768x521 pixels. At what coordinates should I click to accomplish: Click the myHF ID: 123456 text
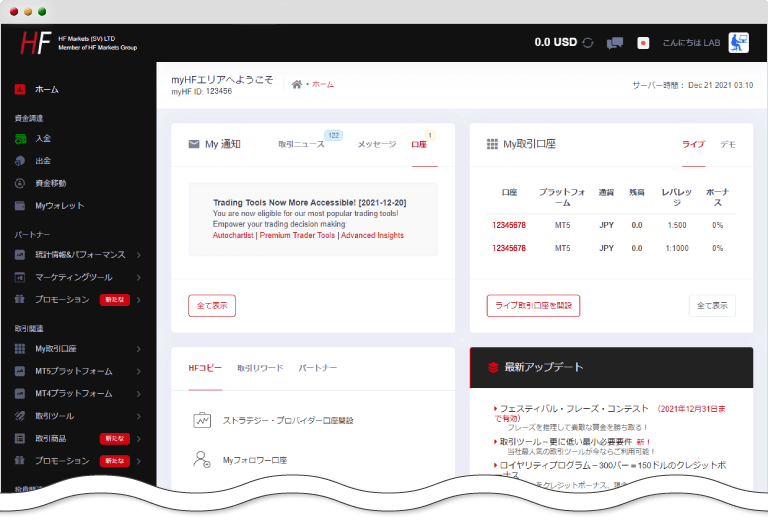point(201,92)
